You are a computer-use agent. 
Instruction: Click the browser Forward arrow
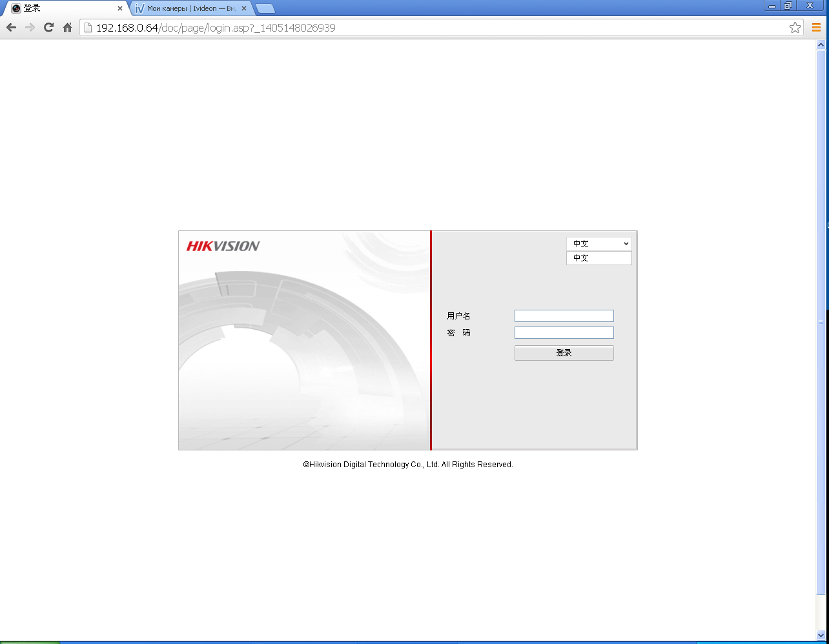(x=30, y=28)
